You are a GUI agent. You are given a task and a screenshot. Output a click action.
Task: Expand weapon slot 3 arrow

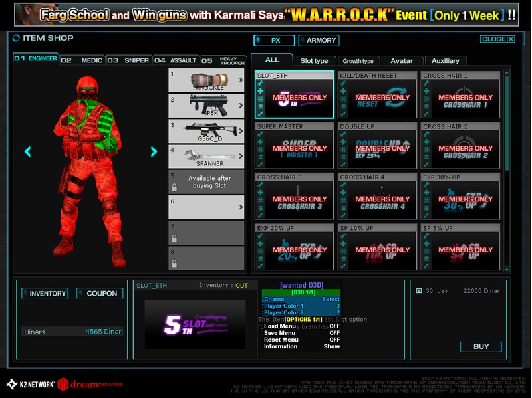(241, 131)
